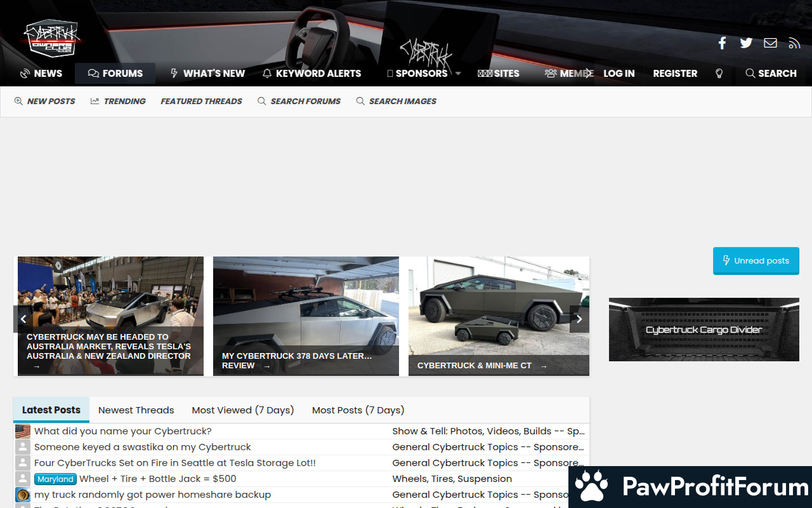The height and width of the screenshot is (508, 812).
Task: Switch to the Newest Threads tab
Action: point(136,410)
